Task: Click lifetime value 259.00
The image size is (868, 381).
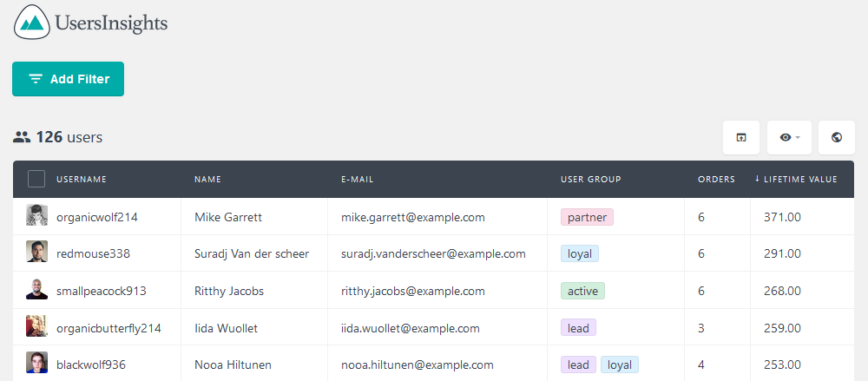Action: pos(782,328)
